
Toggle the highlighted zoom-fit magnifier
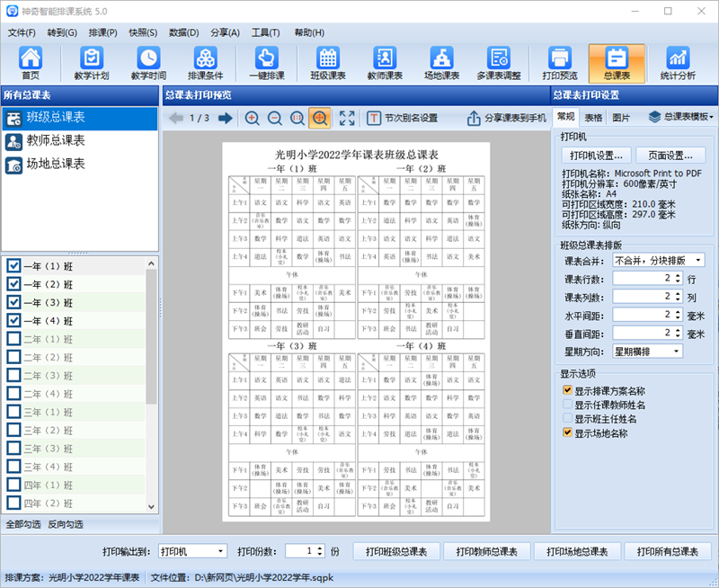320,119
